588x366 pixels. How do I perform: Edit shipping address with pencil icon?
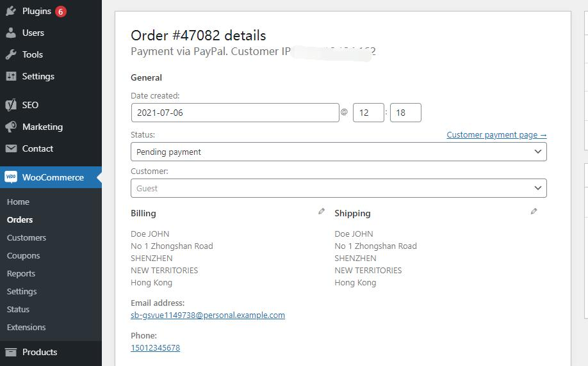pyautogui.click(x=534, y=211)
